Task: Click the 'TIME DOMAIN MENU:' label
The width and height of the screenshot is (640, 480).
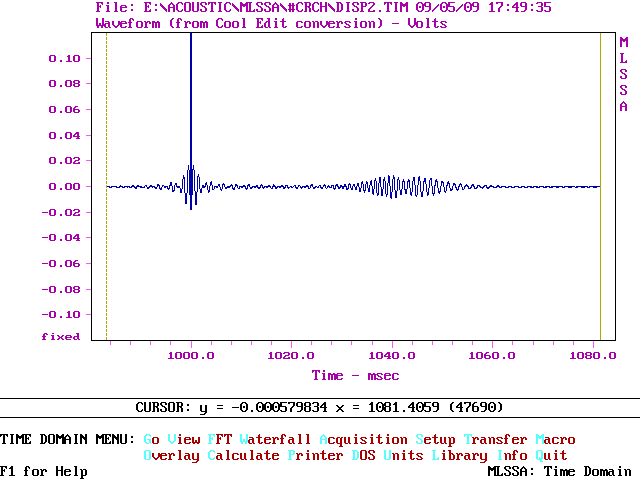Action: [x=67, y=439]
